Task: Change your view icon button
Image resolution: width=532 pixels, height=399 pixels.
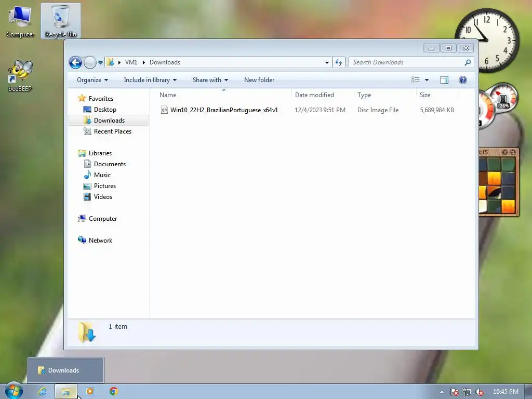Action: [416, 80]
